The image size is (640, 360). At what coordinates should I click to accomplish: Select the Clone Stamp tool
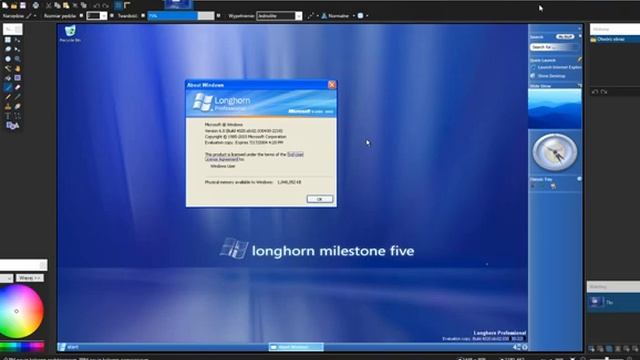[x=8, y=106]
